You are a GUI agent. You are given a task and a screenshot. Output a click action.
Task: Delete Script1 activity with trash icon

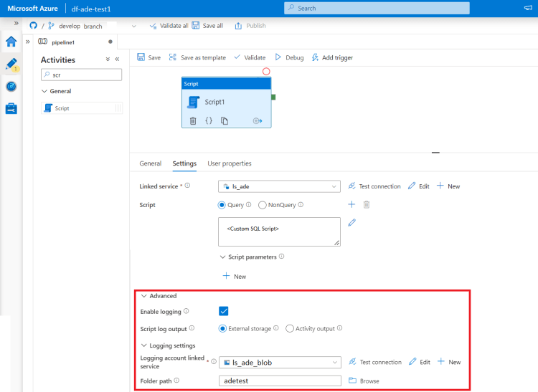tap(193, 120)
